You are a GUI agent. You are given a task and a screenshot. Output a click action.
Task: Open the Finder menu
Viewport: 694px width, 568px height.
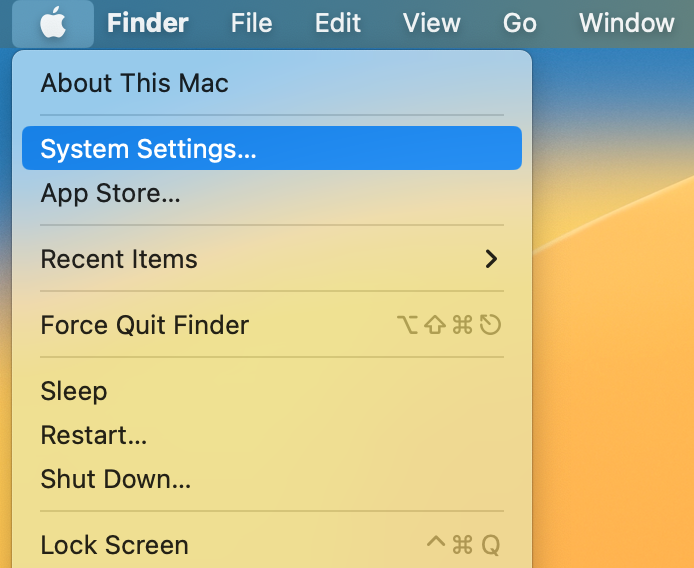[148, 23]
